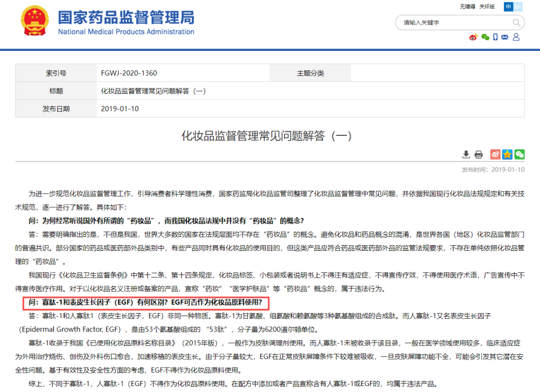Share the article to QZone
The image size is (540, 392).
[507, 154]
